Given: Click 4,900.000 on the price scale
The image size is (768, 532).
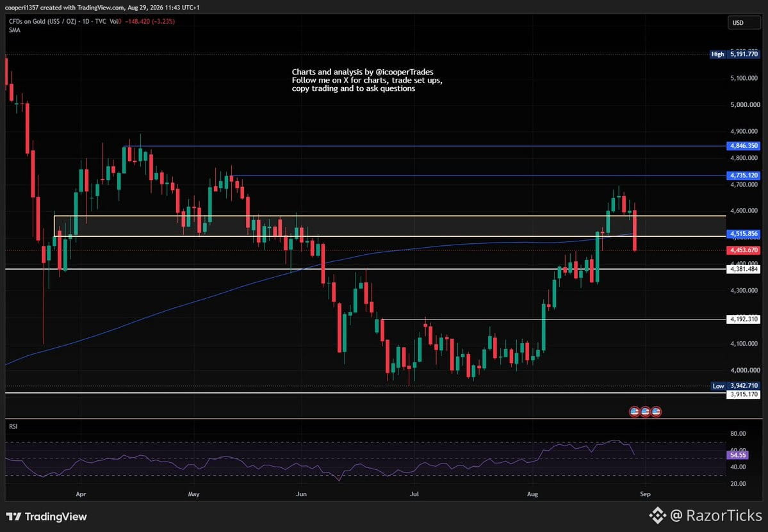Looking at the screenshot, I should tap(745, 132).
